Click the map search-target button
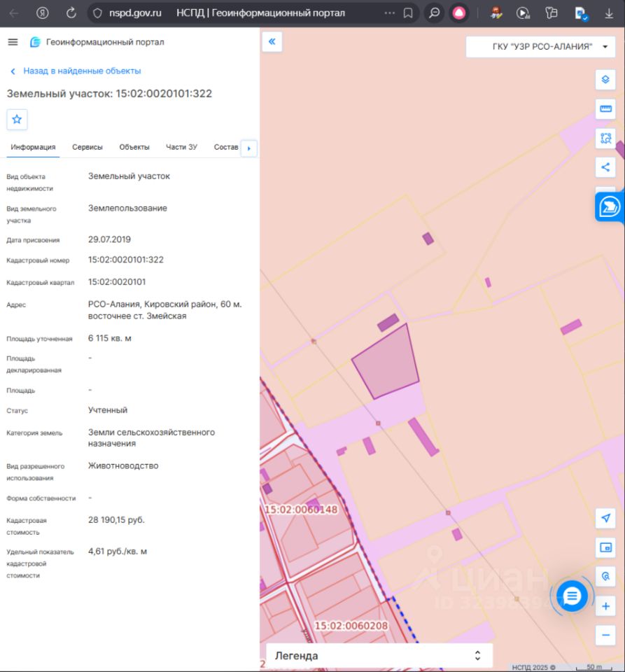This screenshot has height=672, width=625. [x=605, y=576]
